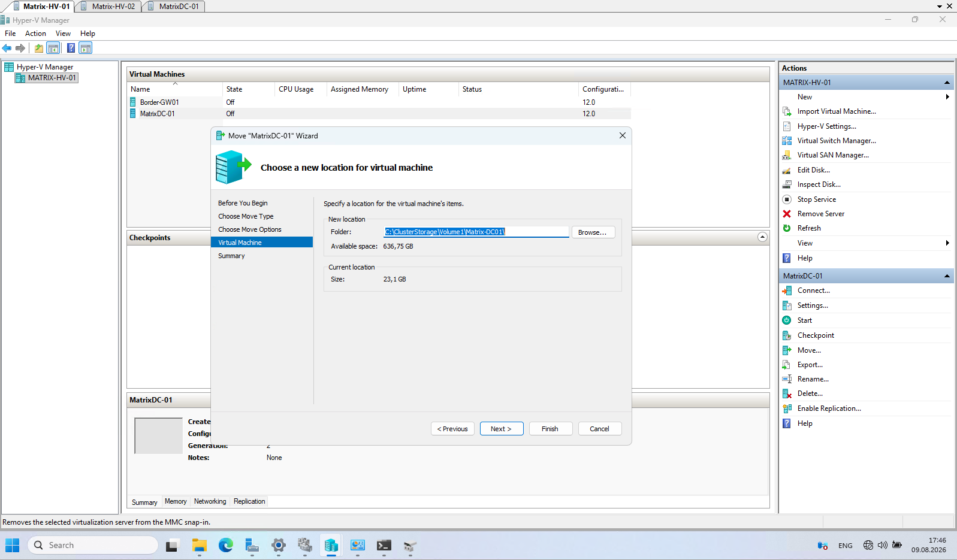Expand the New submenu arrow in Actions

947,97
